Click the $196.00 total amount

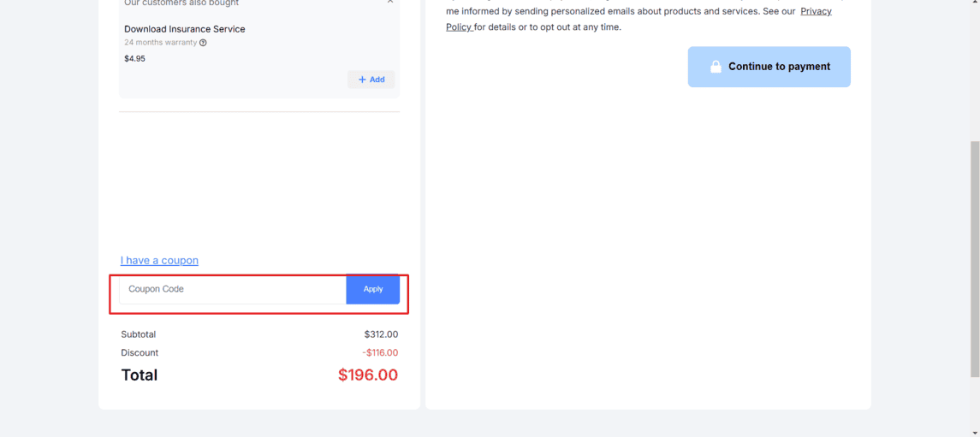[x=368, y=375]
